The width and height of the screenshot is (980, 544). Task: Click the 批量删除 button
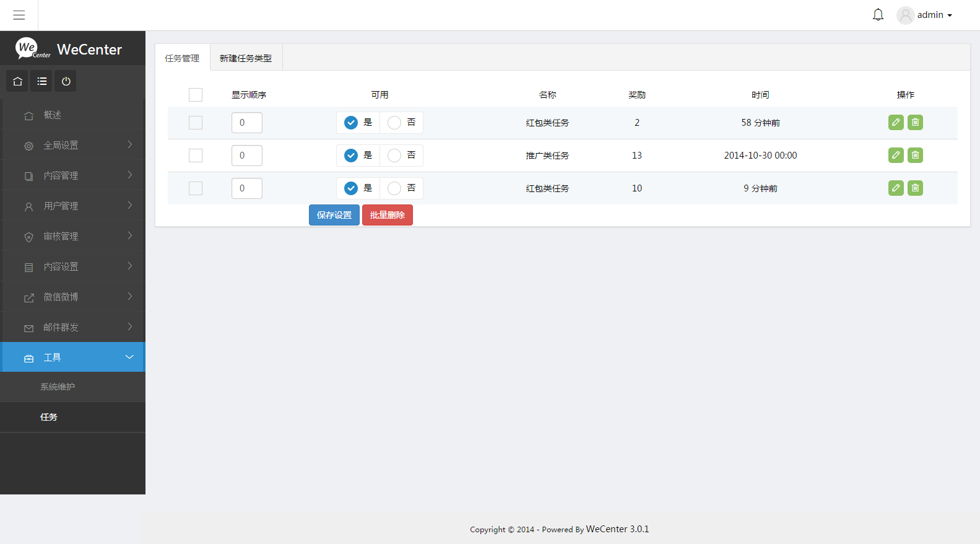pyautogui.click(x=388, y=215)
